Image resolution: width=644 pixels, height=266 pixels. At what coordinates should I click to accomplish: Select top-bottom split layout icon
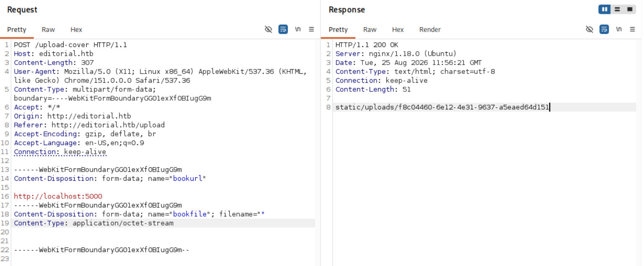(x=617, y=9)
